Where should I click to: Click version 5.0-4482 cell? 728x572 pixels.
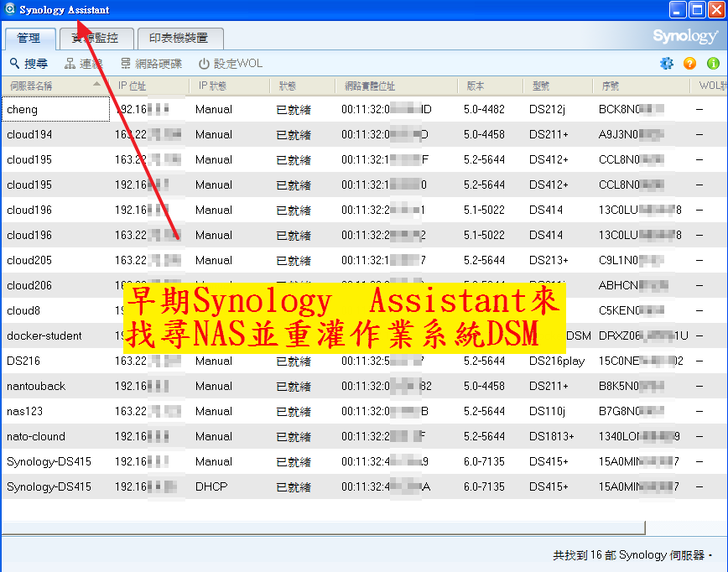click(x=484, y=109)
